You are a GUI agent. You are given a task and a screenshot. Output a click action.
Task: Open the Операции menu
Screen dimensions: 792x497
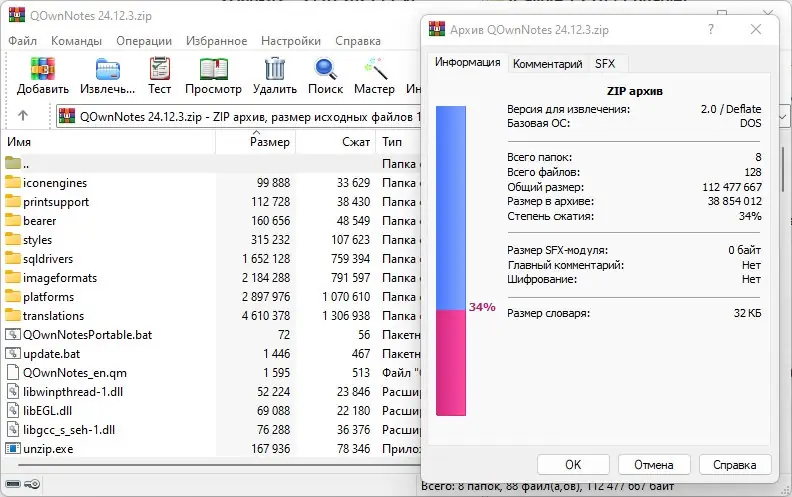click(x=144, y=41)
